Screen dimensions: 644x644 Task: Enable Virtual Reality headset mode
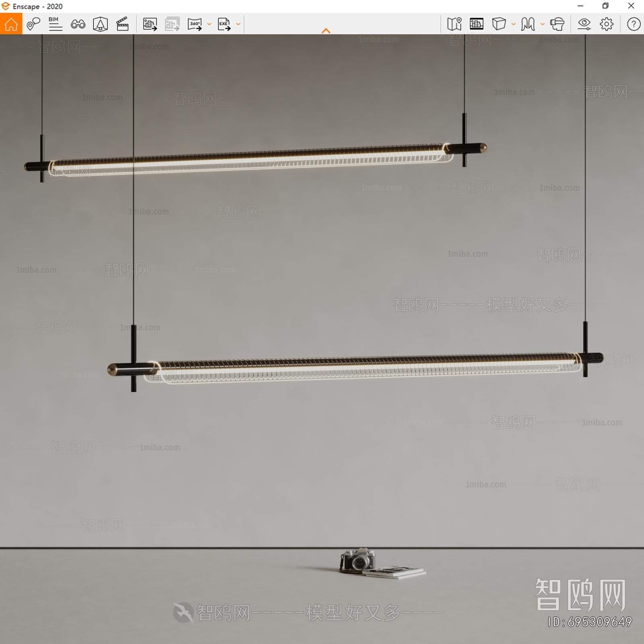pos(557,24)
